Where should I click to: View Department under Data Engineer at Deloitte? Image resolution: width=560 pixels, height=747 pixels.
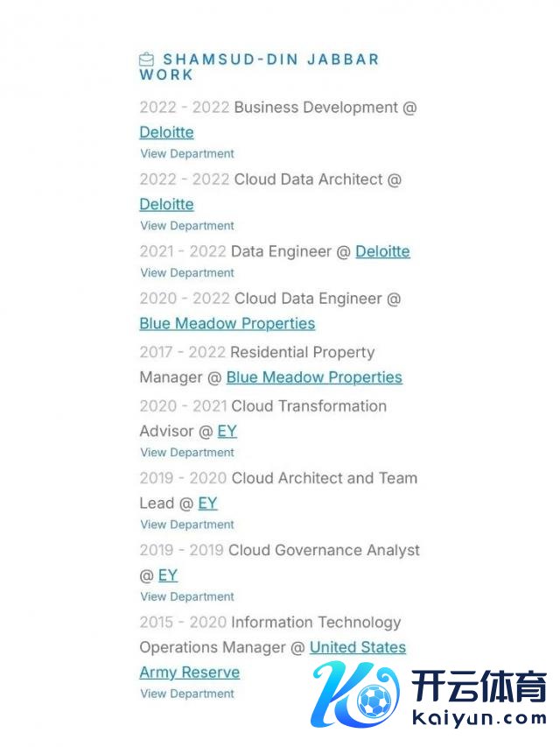coord(187,272)
